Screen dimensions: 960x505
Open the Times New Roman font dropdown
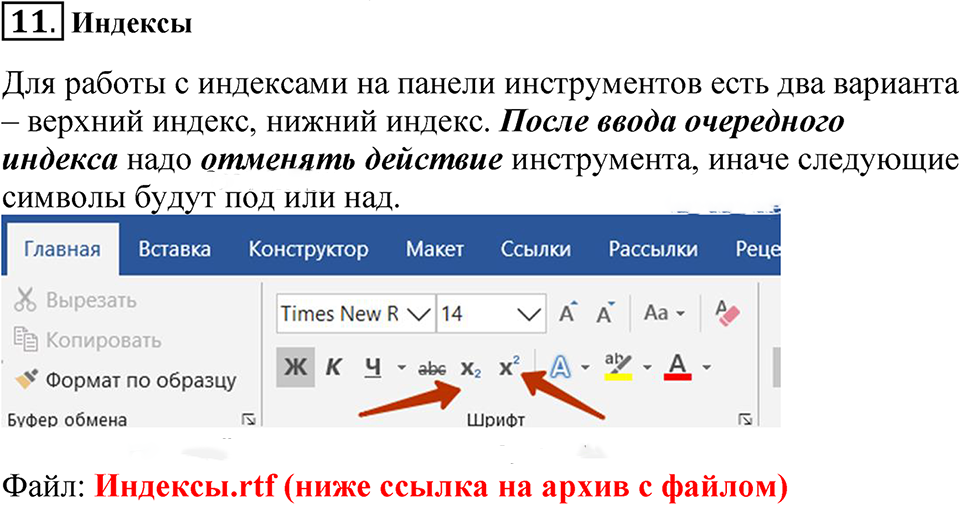tap(420, 314)
